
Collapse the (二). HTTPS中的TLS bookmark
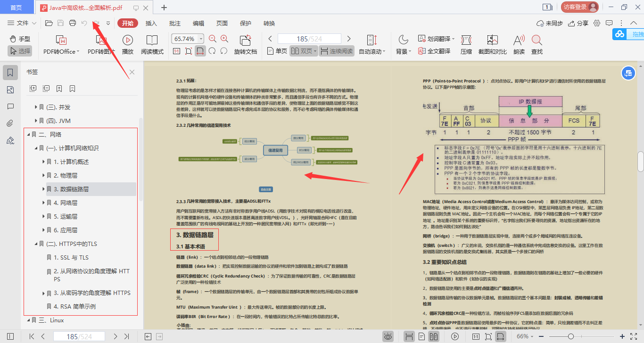[36, 244]
